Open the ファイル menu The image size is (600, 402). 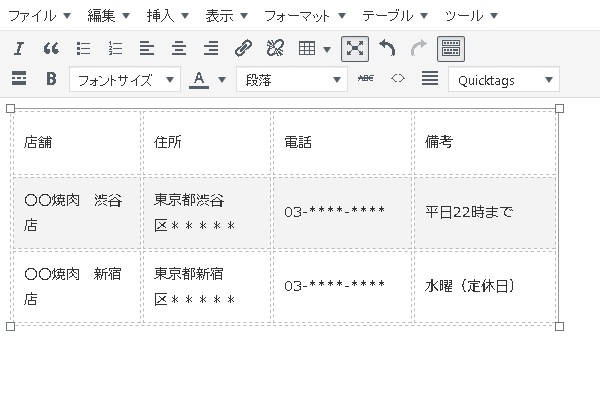click(x=39, y=16)
